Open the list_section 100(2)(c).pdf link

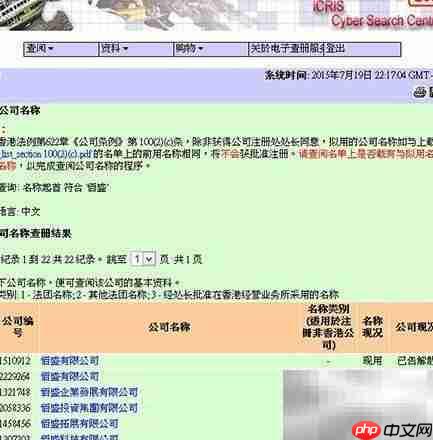[46, 154]
